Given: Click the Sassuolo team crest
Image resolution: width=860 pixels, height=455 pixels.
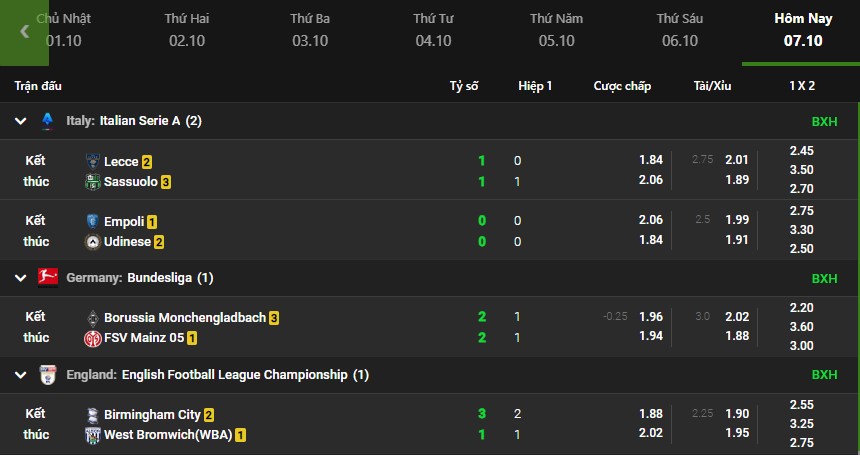Looking at the screenshot, I should (x=93, y=182).
